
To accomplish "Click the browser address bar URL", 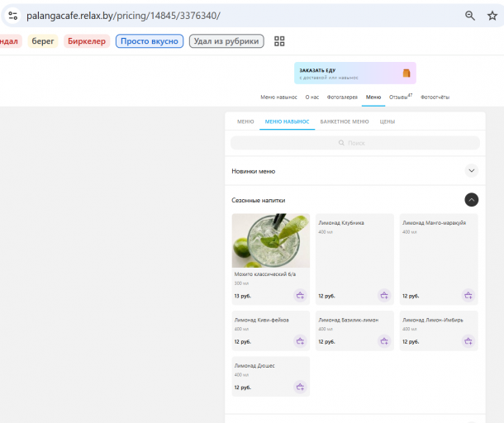I will [123, 16].
